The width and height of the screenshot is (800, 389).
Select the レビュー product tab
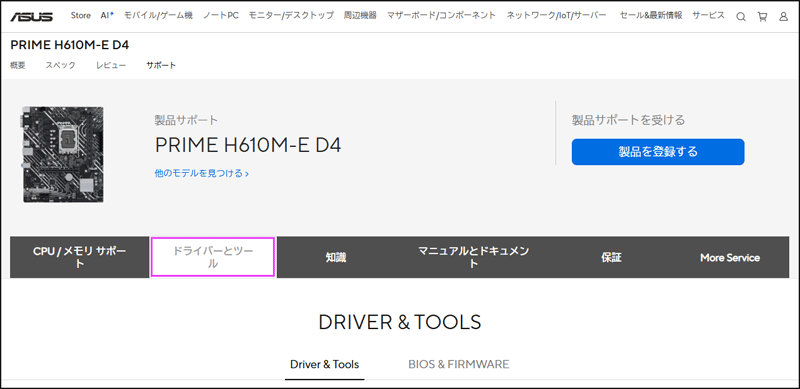[x=111, y=65]
